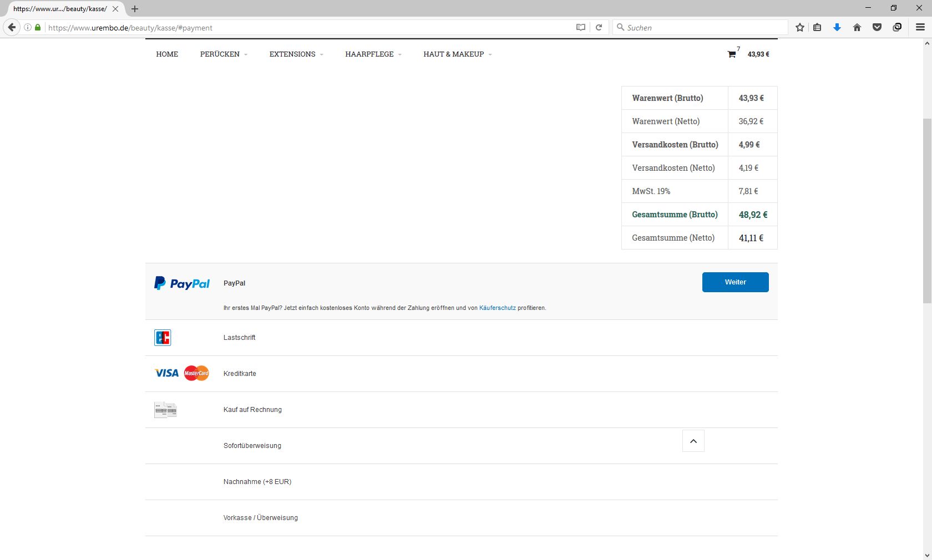Image resolution: width=932 pixels, height=560 pixels.
Task: Click the vertical scrollbar thumb
Action: pyautogui.click(x=927, y=211)
